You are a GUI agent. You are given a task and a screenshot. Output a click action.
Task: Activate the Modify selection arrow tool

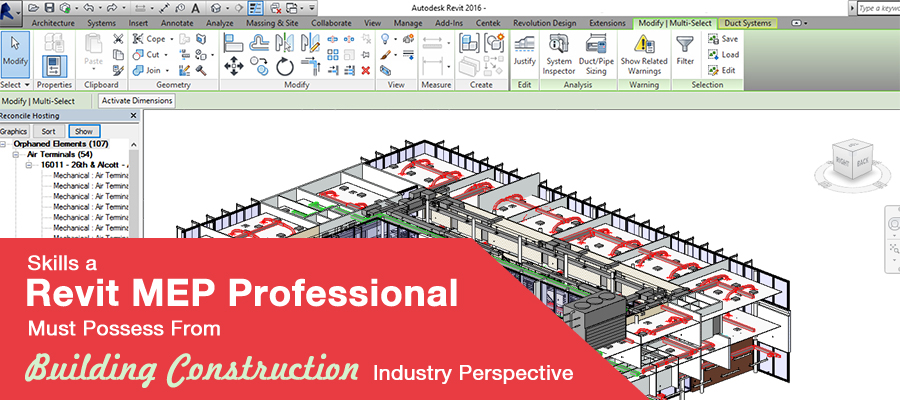coord(15,55)
